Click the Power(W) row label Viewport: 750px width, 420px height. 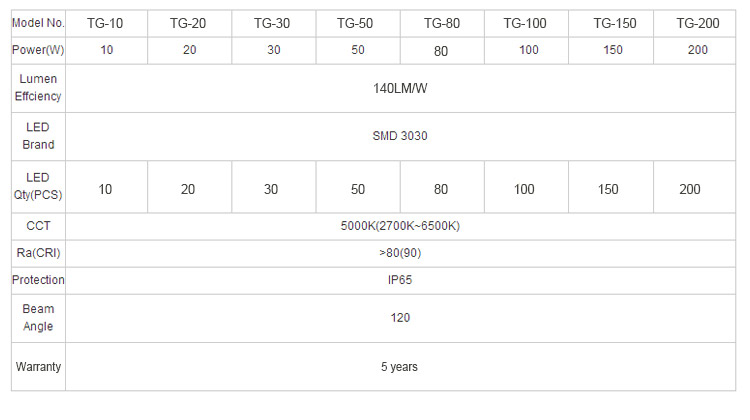click(38, 50)
